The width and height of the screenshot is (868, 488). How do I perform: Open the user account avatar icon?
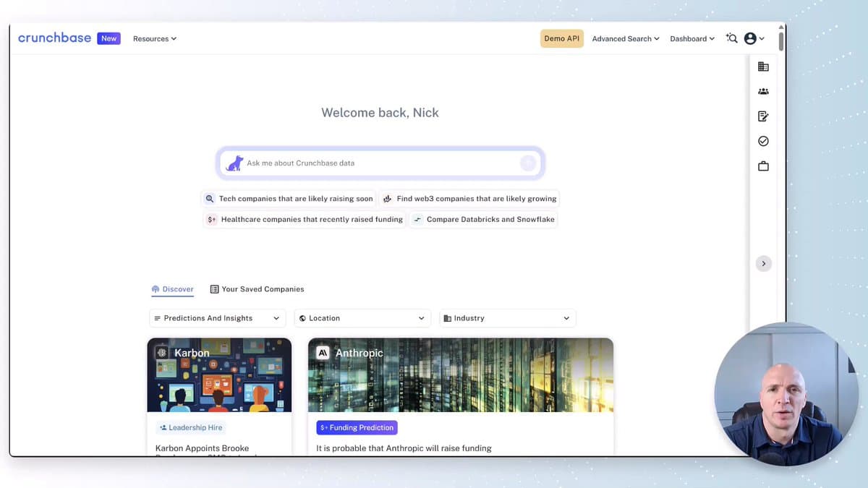(x=750, y=38)
